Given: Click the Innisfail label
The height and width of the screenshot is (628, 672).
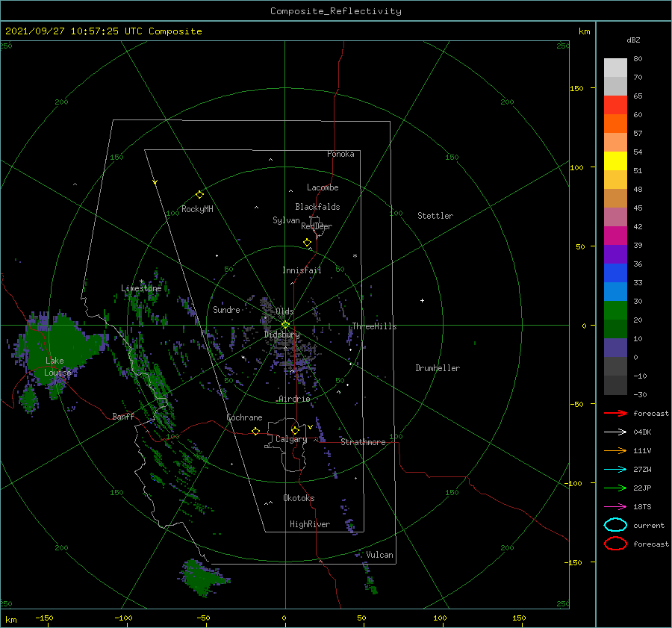Looking at the screenshot, I should 302,270.
